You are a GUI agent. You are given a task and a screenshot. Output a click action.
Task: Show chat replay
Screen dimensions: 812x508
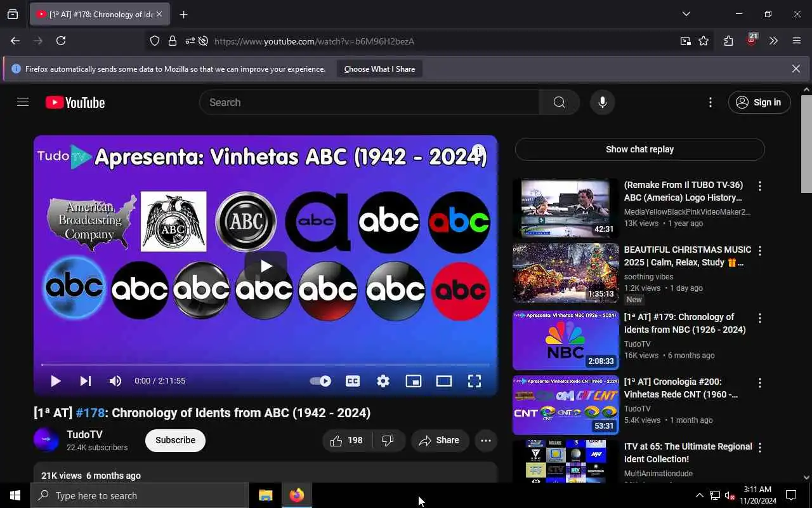[639, 149]
